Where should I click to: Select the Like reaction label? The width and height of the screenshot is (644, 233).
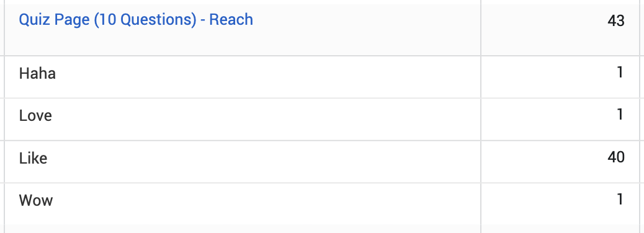[33, 158]
